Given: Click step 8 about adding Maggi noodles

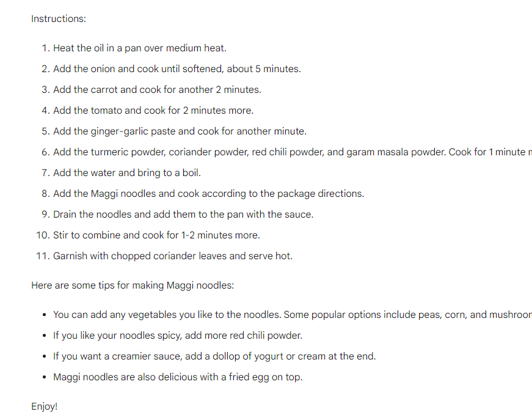Looking at the screenshot, I should 209,194.
